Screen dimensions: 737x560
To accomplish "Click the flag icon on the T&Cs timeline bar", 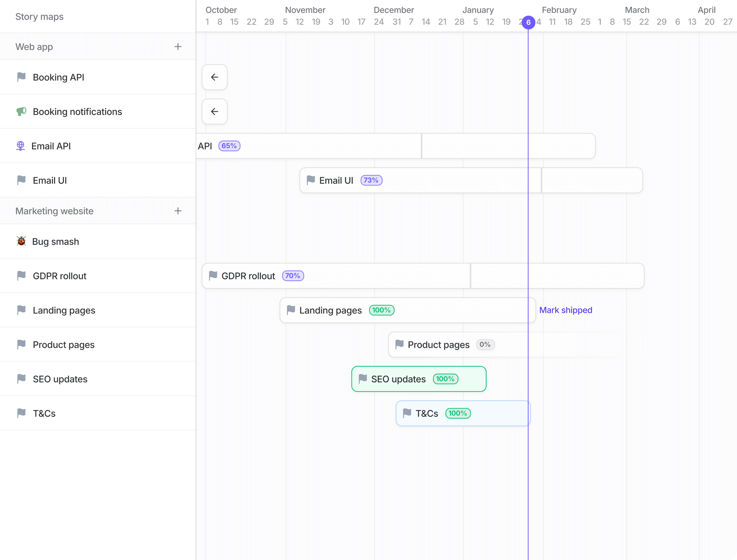I will (x=407, y=413).
